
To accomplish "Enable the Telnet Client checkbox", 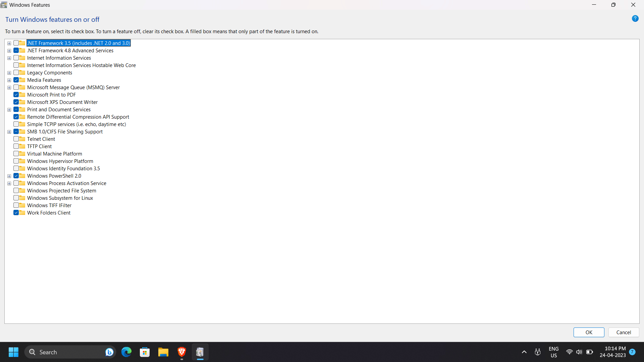I will [16, 139].
